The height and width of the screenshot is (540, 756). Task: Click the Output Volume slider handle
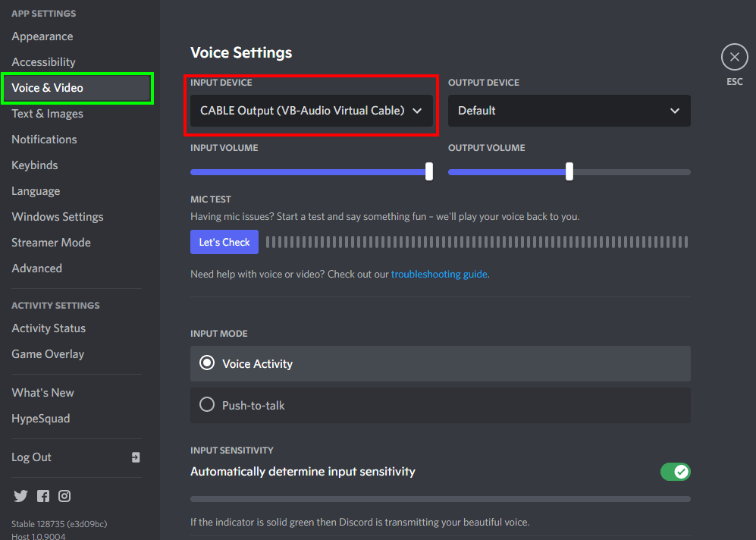[x=569, y=171]
